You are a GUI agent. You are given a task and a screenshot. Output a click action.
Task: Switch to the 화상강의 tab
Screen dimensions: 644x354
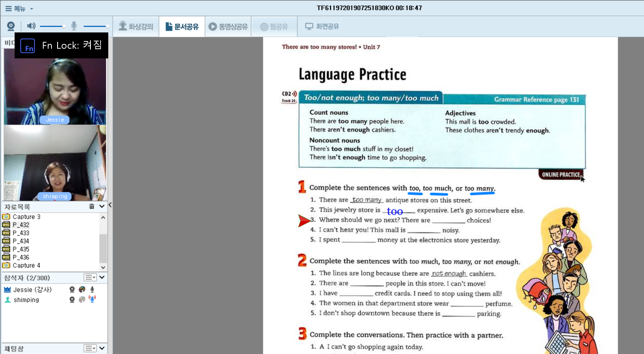(x=136, y=27)
